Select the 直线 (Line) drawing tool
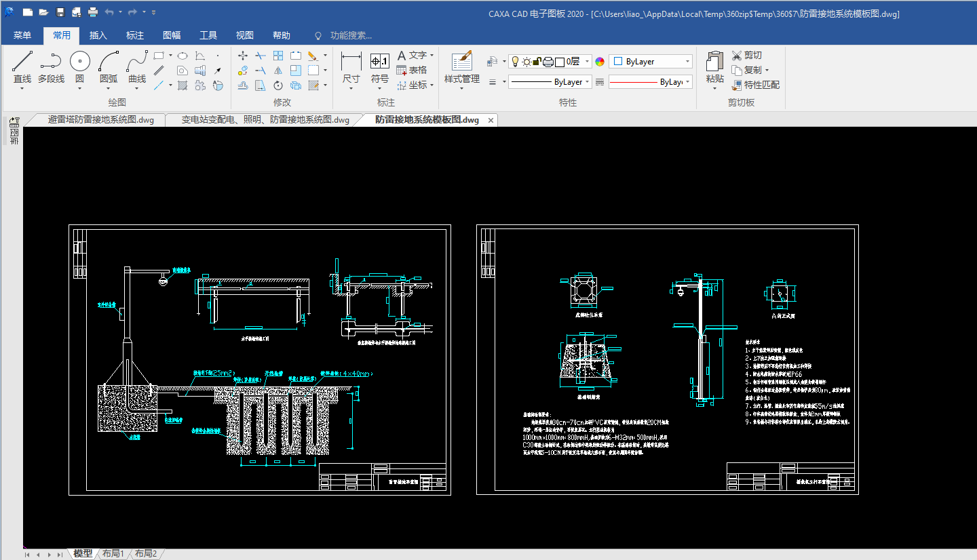The width and height of the screenshot is (977, 560). [x=22, y=68]
